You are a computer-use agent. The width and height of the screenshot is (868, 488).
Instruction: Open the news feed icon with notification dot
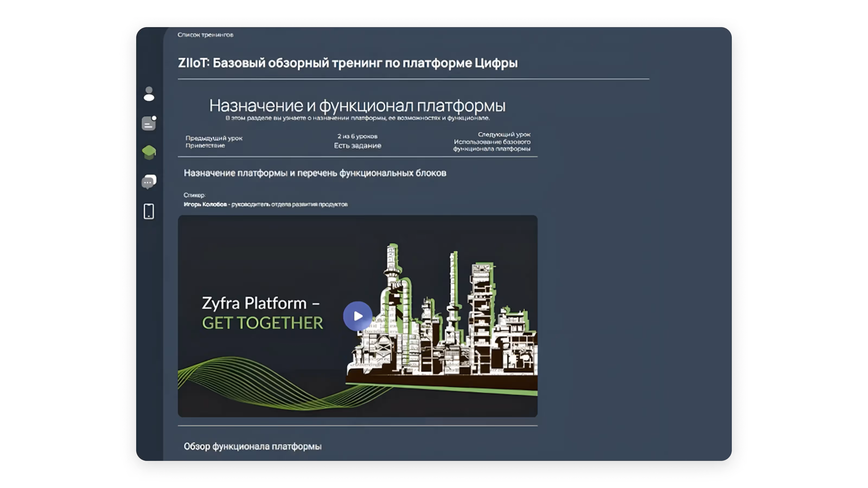tap(149, 123)
